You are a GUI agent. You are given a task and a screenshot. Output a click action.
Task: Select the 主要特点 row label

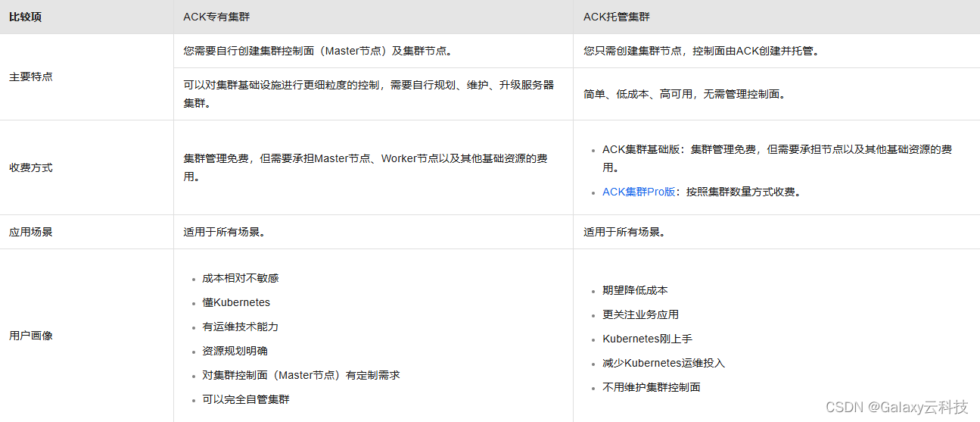point(31,77)
